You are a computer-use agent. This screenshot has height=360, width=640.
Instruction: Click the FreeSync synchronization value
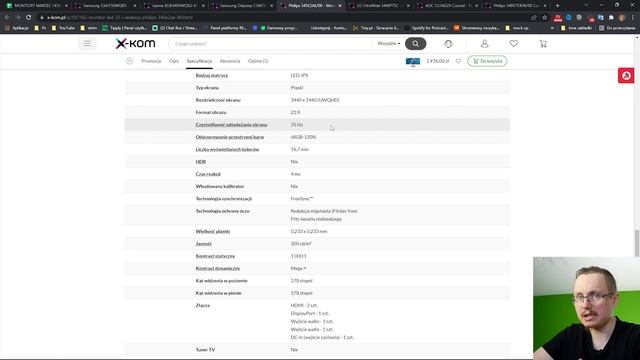point(302,199)
